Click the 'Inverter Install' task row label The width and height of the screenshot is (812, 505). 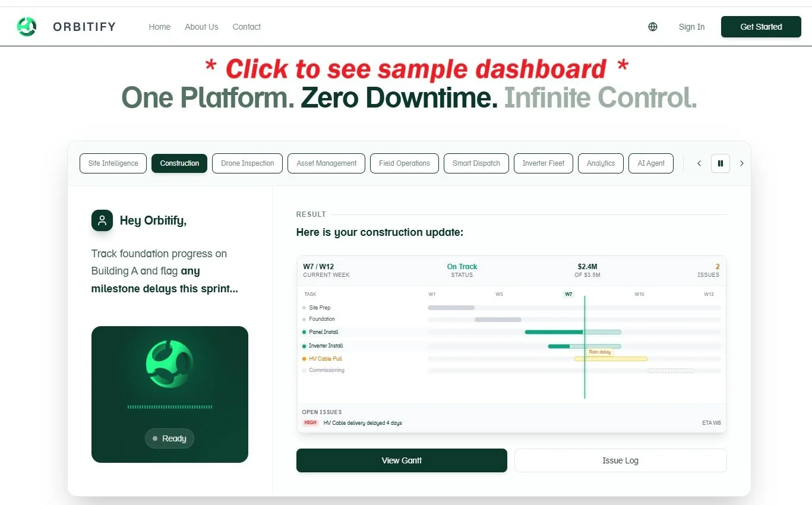tap(326, 346)
